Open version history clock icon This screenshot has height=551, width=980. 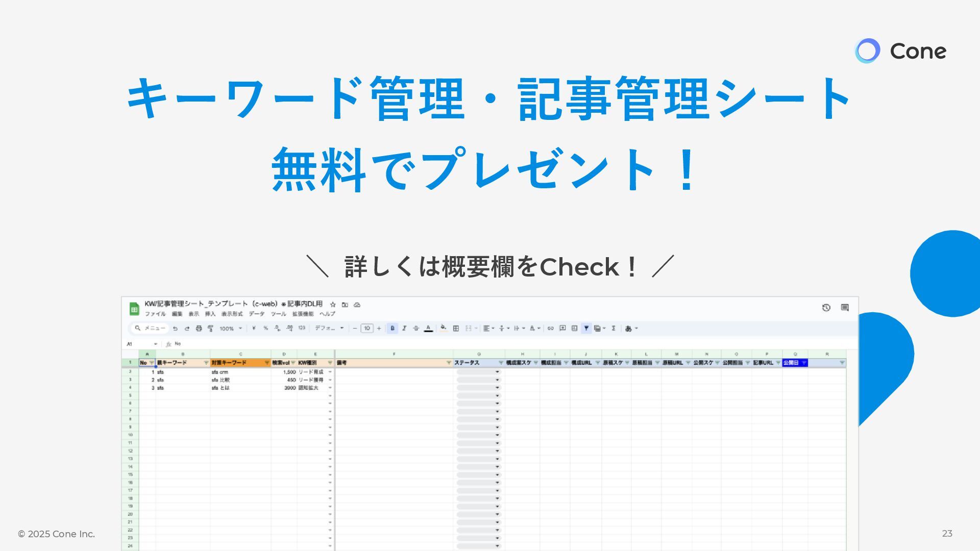point(826,308)
